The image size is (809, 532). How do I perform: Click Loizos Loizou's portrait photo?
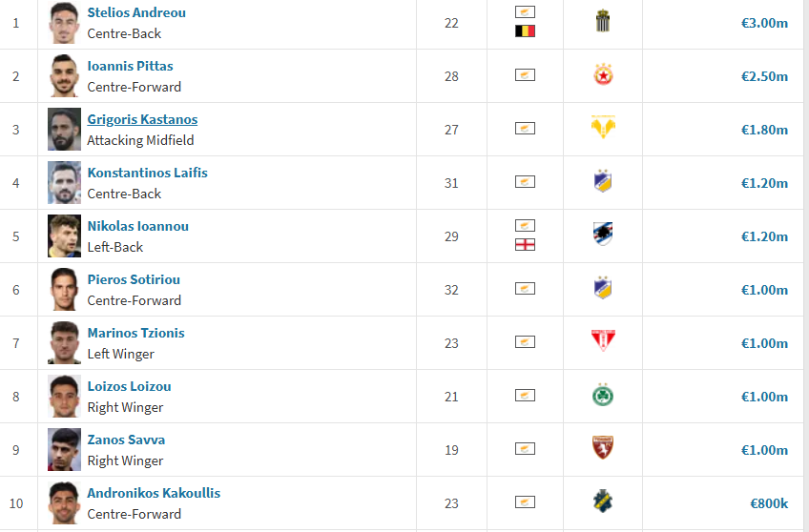click(65, 397)
